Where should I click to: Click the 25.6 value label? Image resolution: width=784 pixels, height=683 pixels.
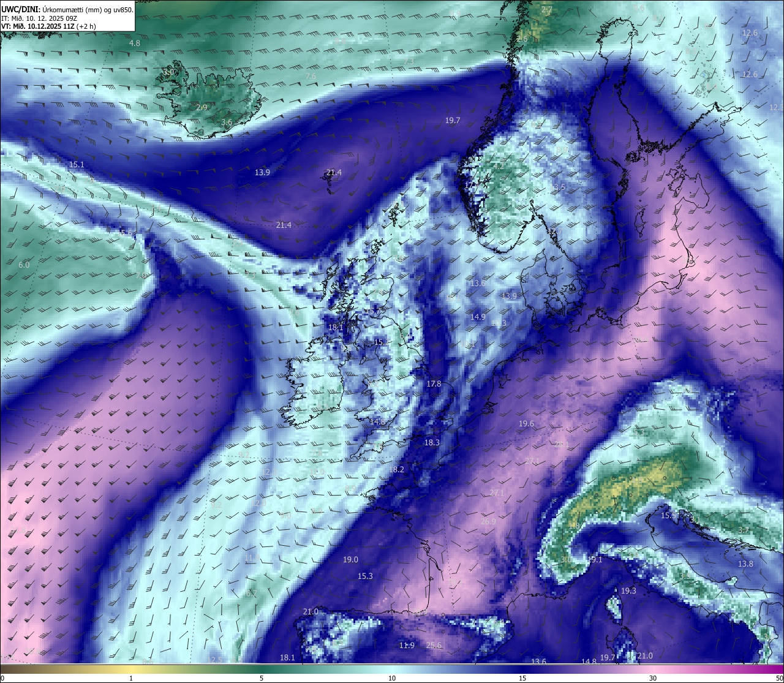pyautogui.click(x=434, y=645)
